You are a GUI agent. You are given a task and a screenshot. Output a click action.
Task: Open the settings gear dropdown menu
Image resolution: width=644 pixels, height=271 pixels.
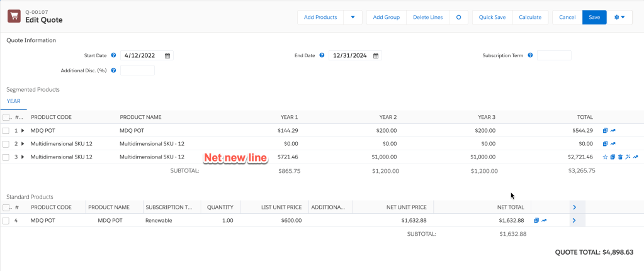point(619,18)
